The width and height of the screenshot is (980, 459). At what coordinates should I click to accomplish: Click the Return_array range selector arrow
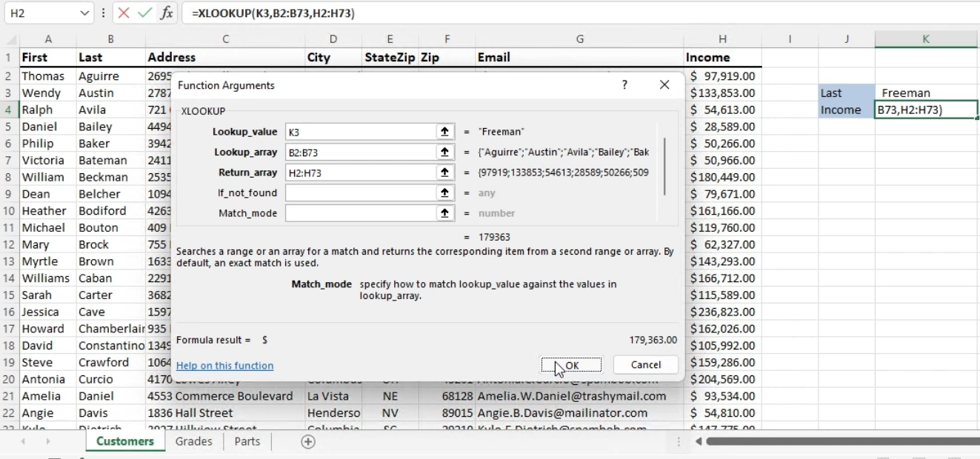click(444, 172)
